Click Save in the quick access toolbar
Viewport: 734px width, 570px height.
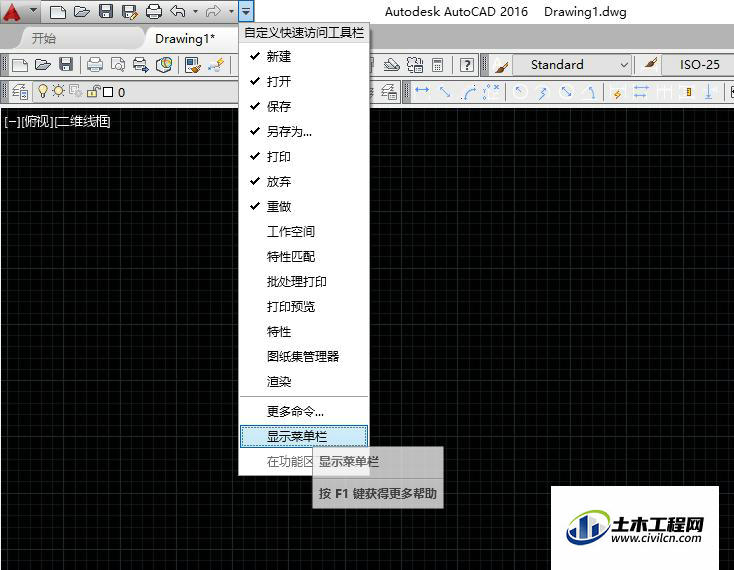click(x=106, y=11)
